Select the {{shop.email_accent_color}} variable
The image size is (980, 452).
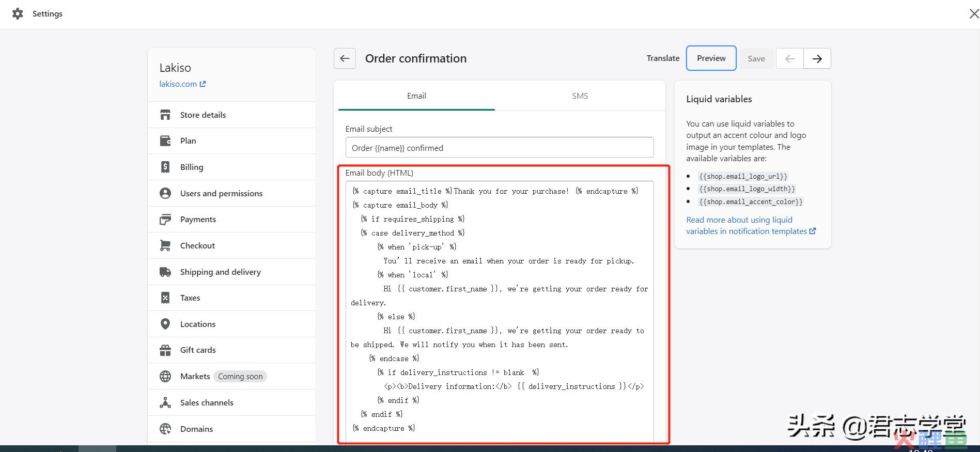(x=751, y=202)
